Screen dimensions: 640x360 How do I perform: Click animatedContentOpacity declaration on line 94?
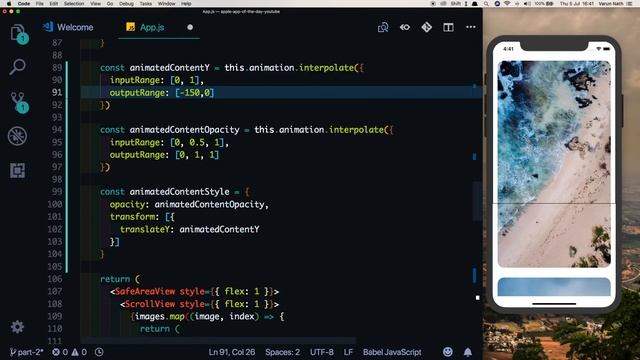(x=184, y=129)
